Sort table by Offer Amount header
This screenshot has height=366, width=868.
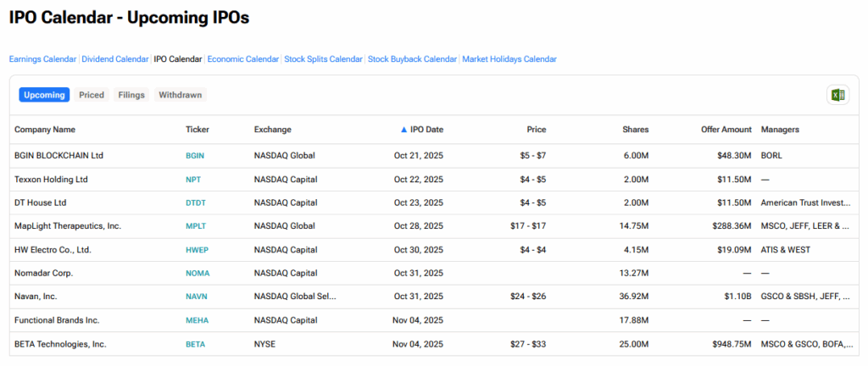tap(725, 130)
